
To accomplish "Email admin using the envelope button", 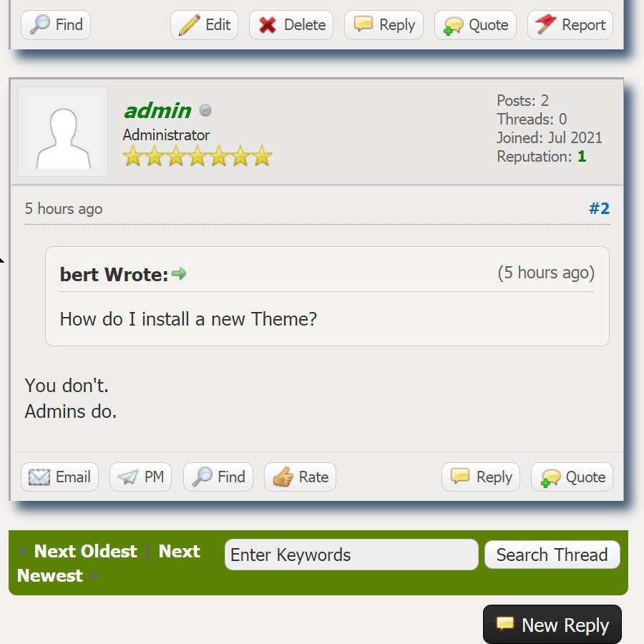I will [x=59, y=477].
